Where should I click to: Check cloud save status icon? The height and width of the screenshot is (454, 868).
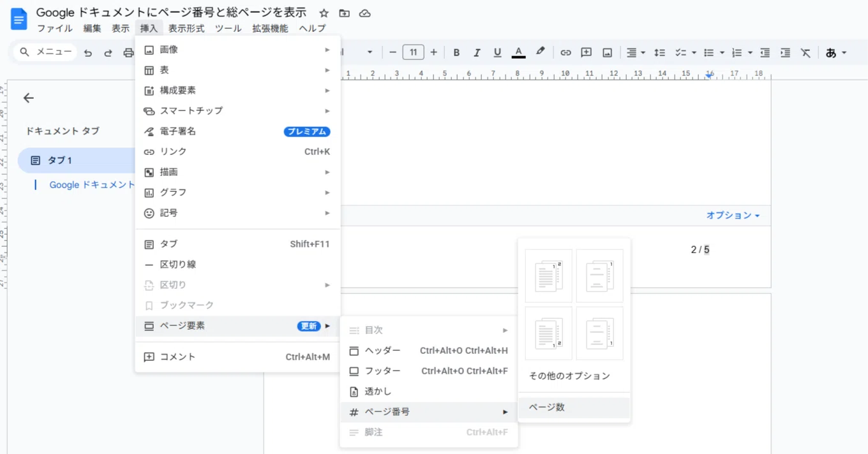pyautogui.click(x=365, y=13)
